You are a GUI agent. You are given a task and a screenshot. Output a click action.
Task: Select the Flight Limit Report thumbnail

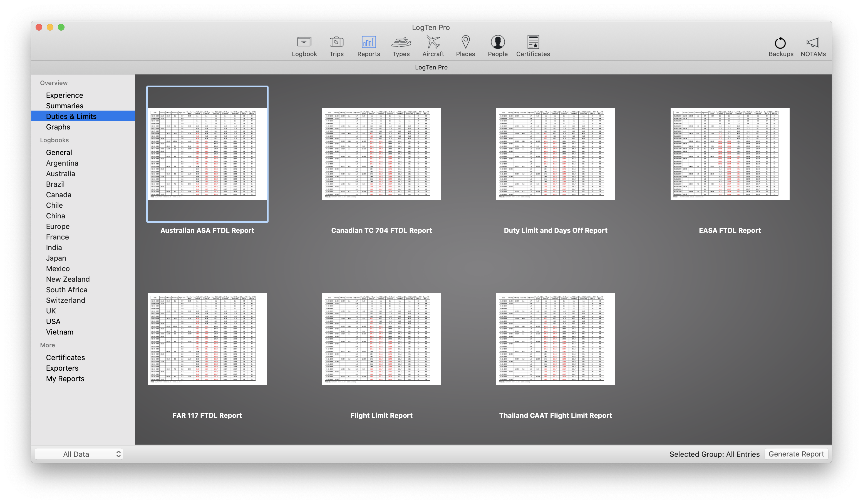tap(381, 339)
